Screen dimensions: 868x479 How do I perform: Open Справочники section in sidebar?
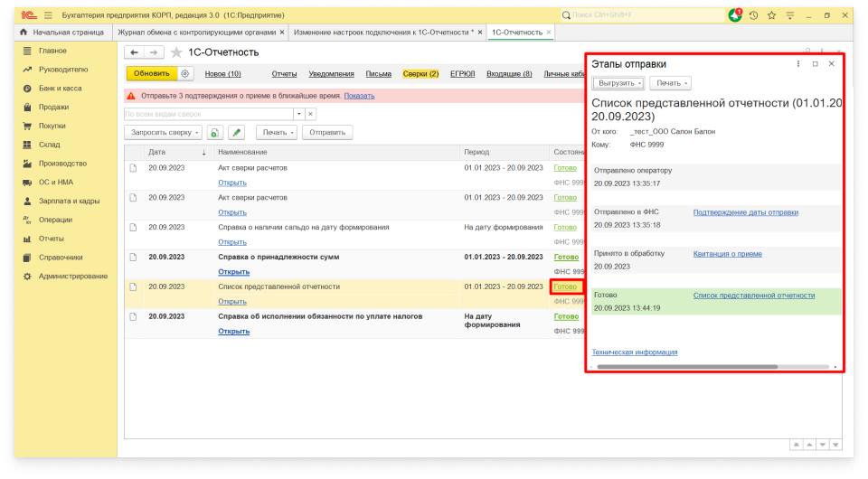pos(61,258)
